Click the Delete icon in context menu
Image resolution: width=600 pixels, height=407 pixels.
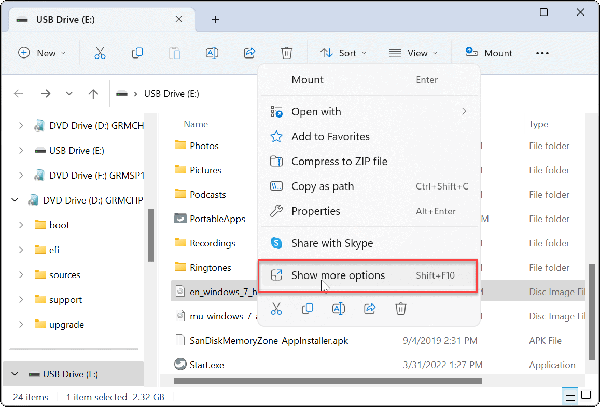click(x=400, y=310)
